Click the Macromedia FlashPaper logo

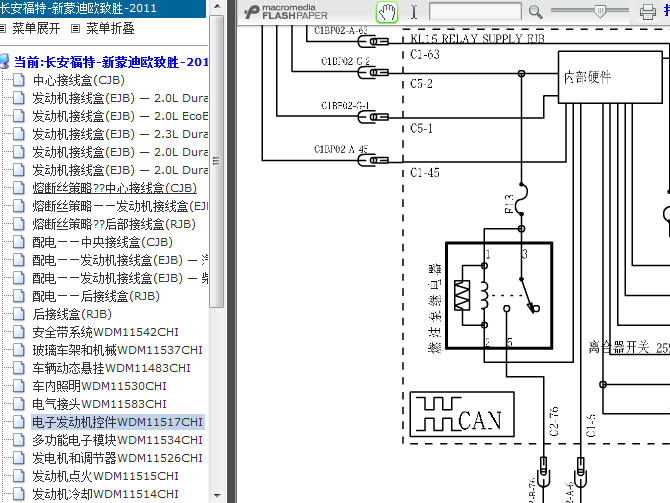tap(286, 12)
